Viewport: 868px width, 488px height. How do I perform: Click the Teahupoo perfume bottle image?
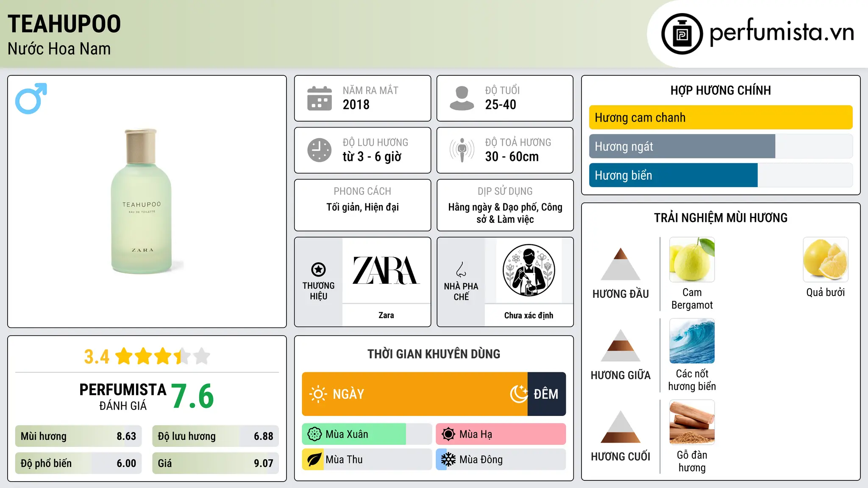142,201
